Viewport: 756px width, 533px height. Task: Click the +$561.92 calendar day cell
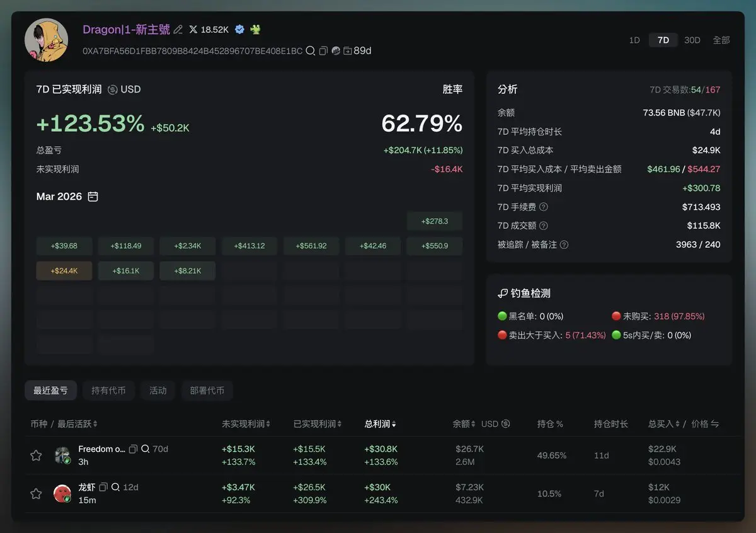(311, 246)
